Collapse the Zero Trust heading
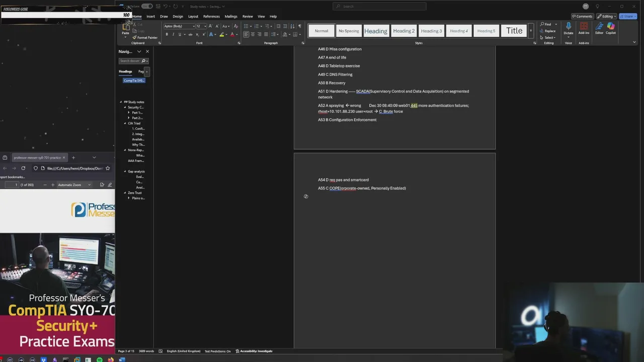Viewport: 644px width, 362px height. (125, 193)
